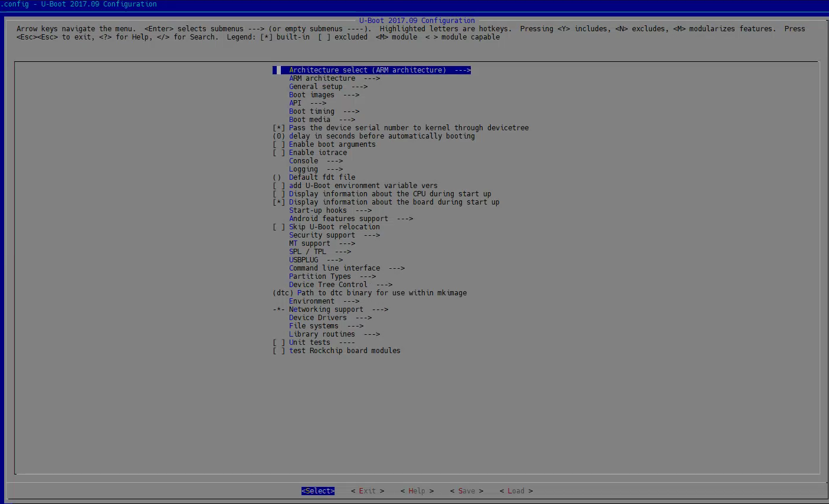
Task: Open the Security support submenu
Action: pyautogui.click(x=335, y=235)
